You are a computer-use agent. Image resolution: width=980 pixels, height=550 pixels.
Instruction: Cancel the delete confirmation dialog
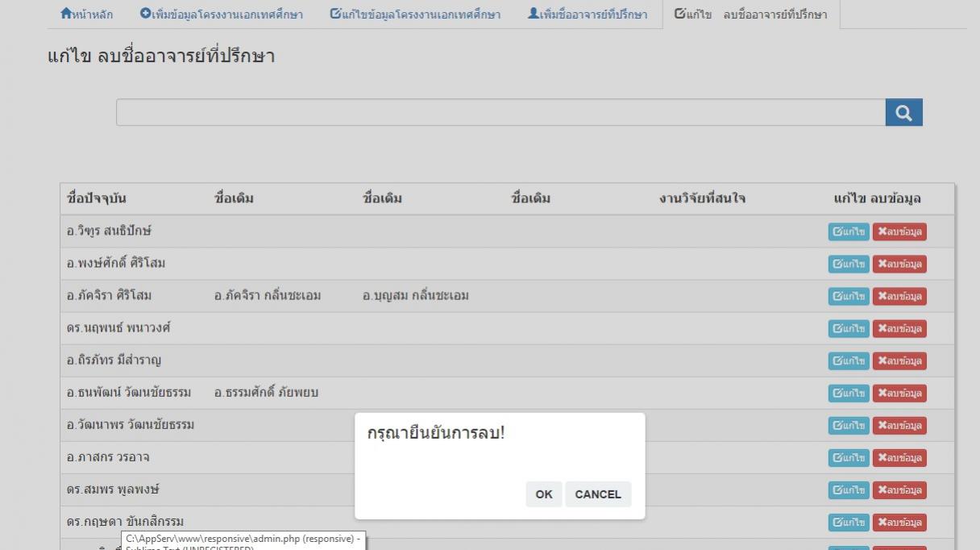point(598,494)
